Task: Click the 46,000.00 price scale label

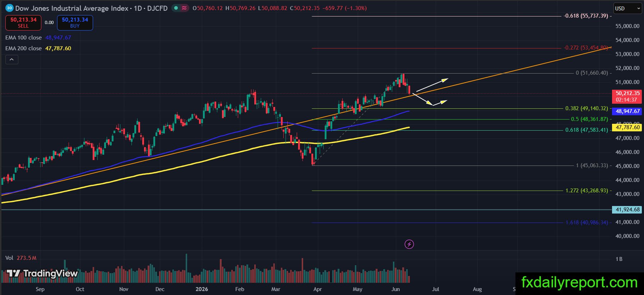Action: tap(627, 152)
